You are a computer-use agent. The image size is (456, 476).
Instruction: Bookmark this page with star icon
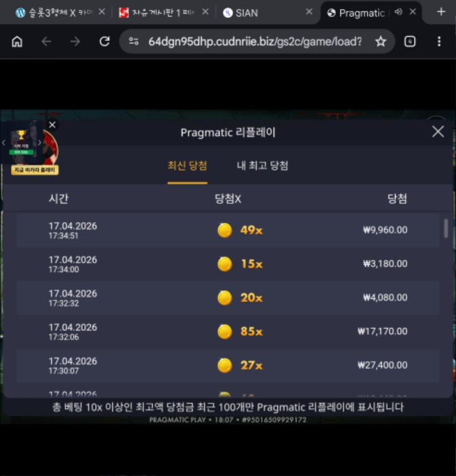381,42
